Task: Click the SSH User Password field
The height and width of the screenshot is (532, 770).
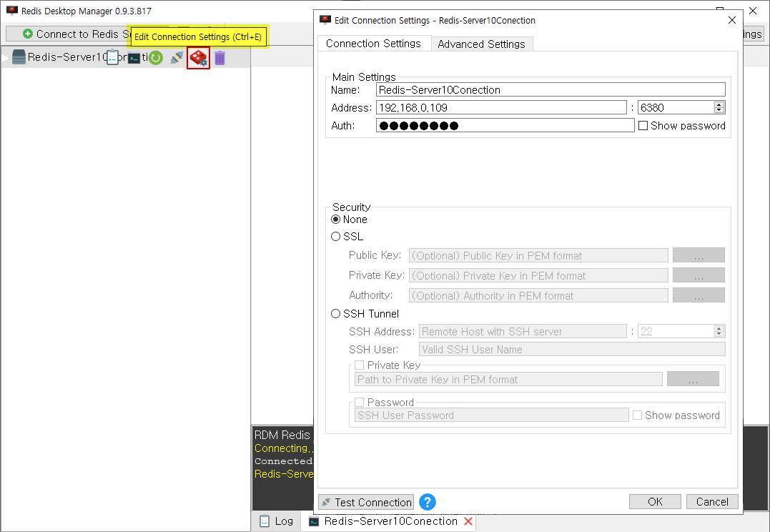Action: 492,415
